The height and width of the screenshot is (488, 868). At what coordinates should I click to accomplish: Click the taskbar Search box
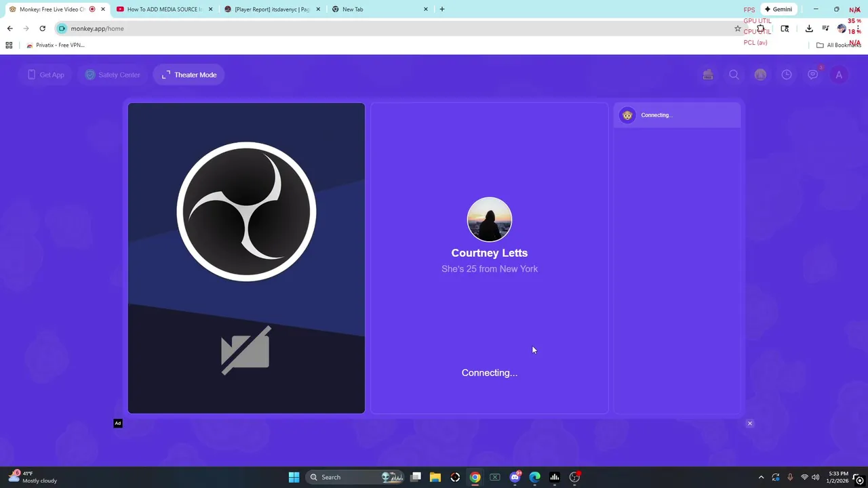[356, 477]
